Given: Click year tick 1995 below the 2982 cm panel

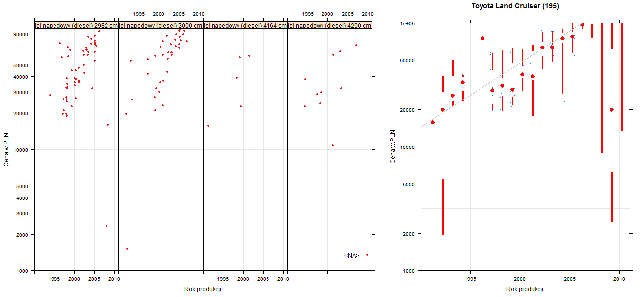Looking at the screenshot, I should [x=54, y=279].
